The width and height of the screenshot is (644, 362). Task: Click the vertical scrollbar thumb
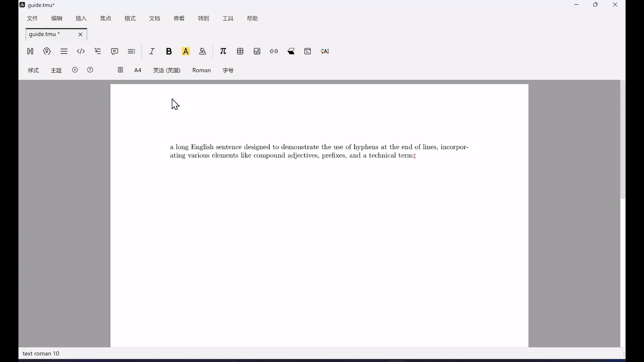pyautogui.click(x=622, y=140)
